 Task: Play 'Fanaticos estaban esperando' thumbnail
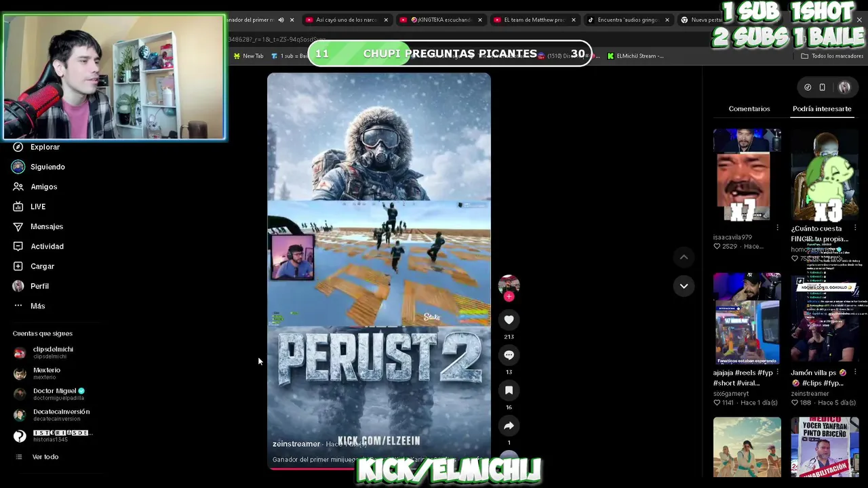(x=747, y=319)
